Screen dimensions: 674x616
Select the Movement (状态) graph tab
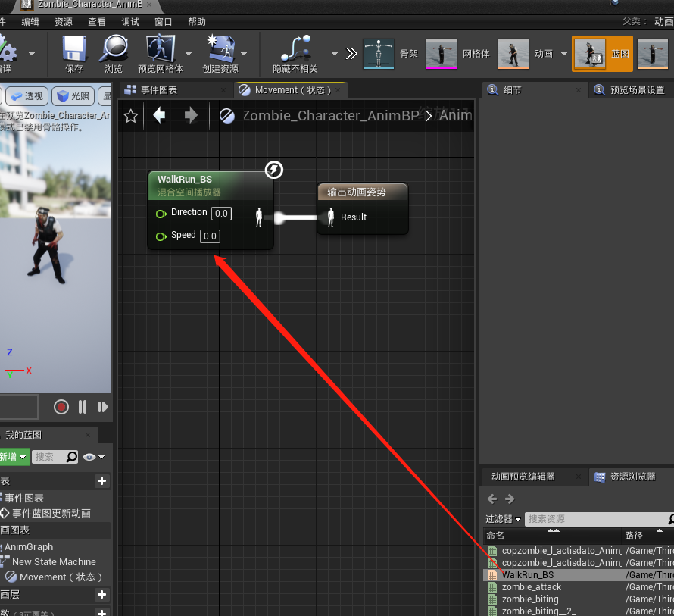[290, 90]
